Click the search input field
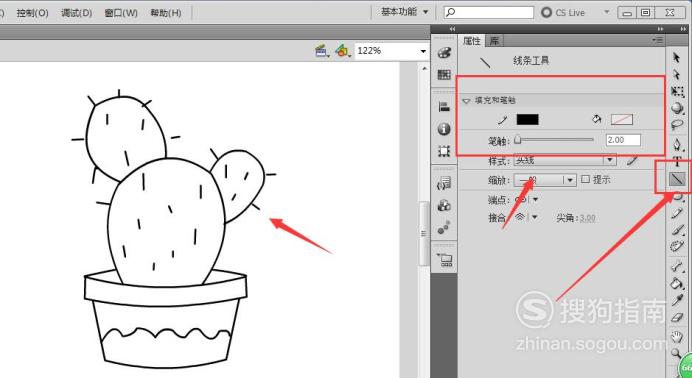Screen dimensions: 692x378 point(489,12)
